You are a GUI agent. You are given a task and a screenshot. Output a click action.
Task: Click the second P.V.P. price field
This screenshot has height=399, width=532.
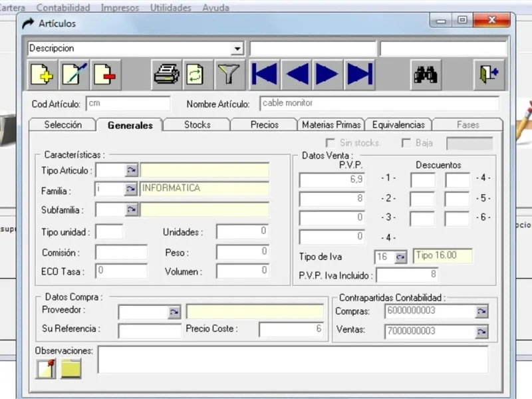pos(332,199)
